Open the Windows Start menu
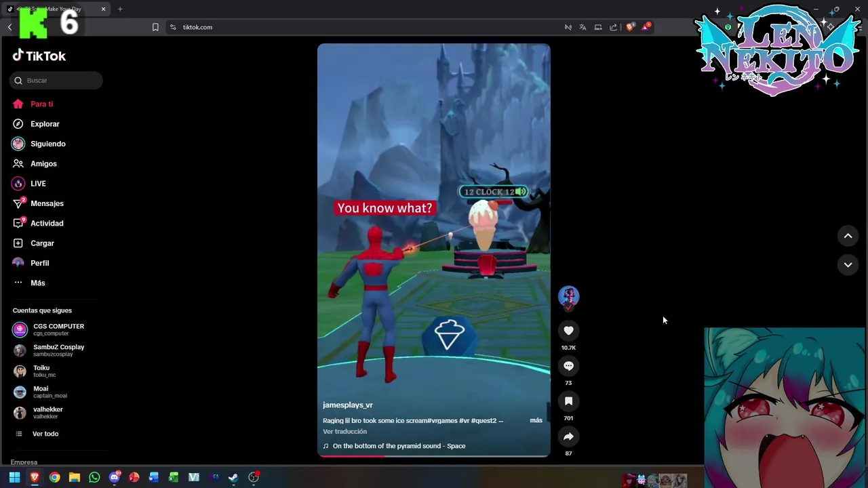Screen dimensions: 868x488 [x=14, y=477]
